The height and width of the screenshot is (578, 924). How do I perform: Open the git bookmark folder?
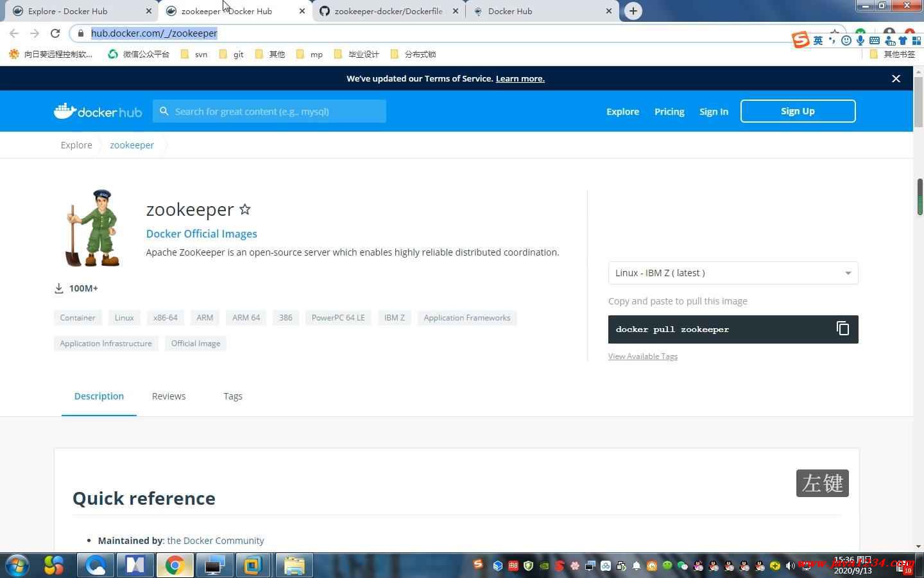[232, 55]
